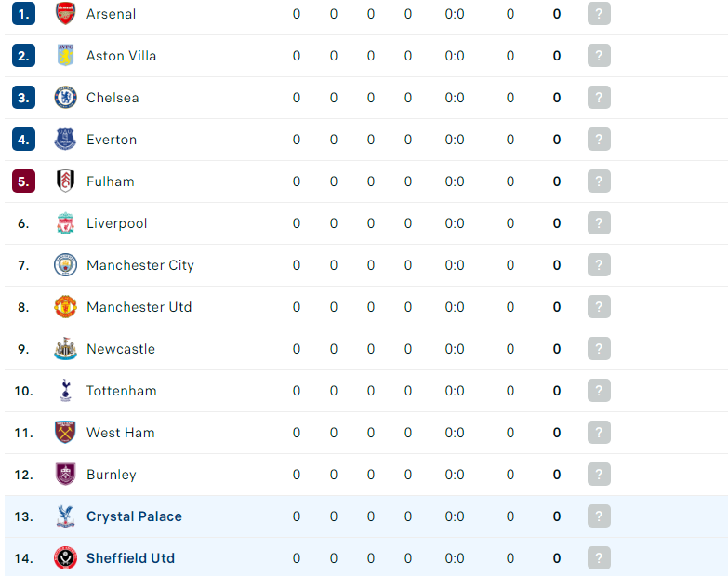728x576 pixels.
Task: Click the Tottenham cockerel logo
Action: (x=65, y=390)
